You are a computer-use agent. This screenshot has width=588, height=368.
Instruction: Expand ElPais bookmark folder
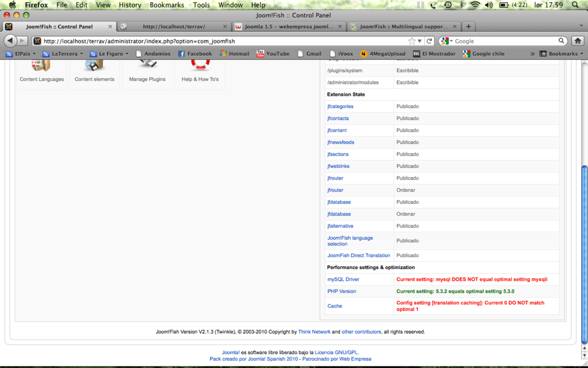[x=21, y=53]
